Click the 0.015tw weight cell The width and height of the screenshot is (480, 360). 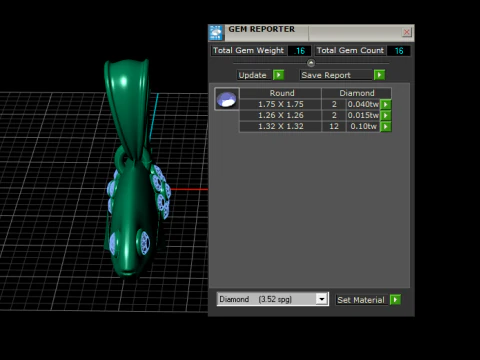point(363,115)
